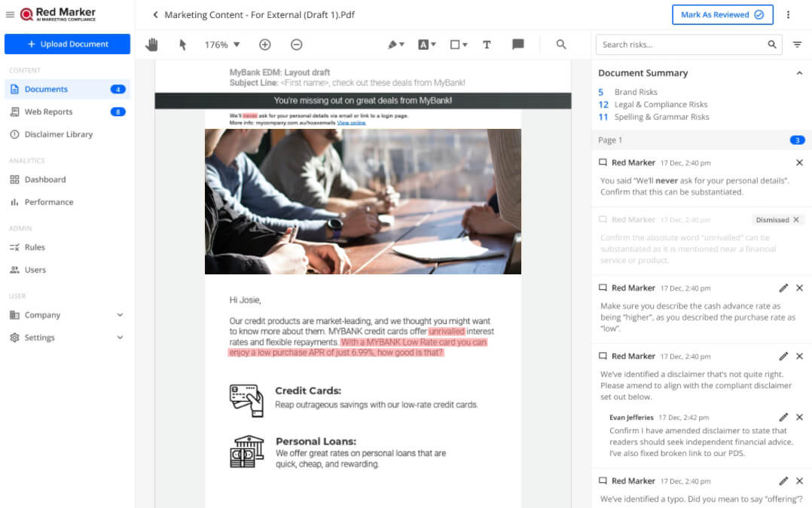Click search icon in Search risks box

(x=771, y=44)
